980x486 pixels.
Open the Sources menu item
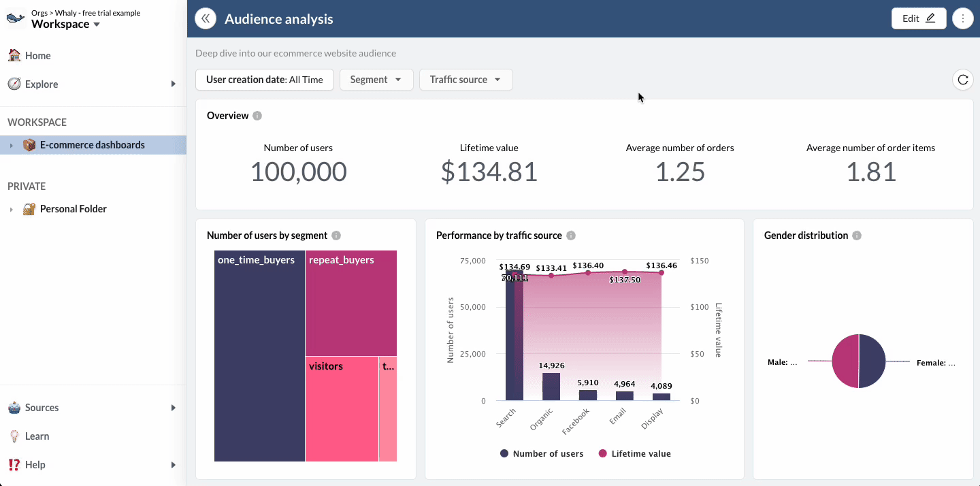pyautogui.click(x=42, y=408)
